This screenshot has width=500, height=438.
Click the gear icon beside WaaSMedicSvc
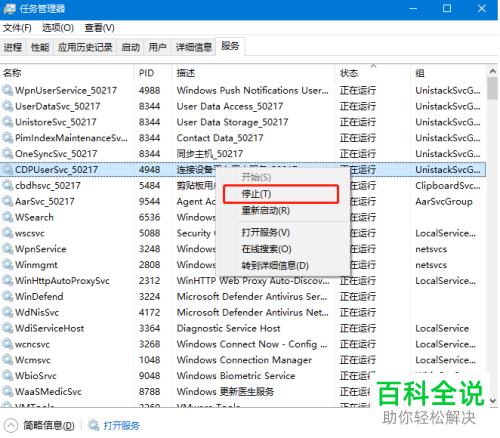point(7,391)
